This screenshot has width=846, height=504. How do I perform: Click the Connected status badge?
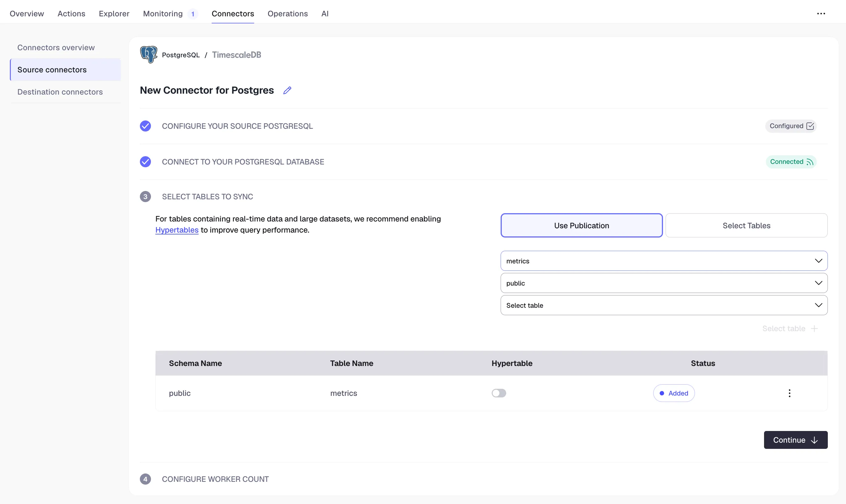click(791, 162)
